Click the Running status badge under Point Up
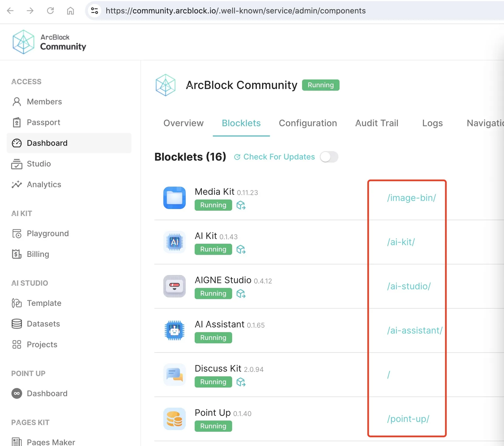 pos(213,426)
